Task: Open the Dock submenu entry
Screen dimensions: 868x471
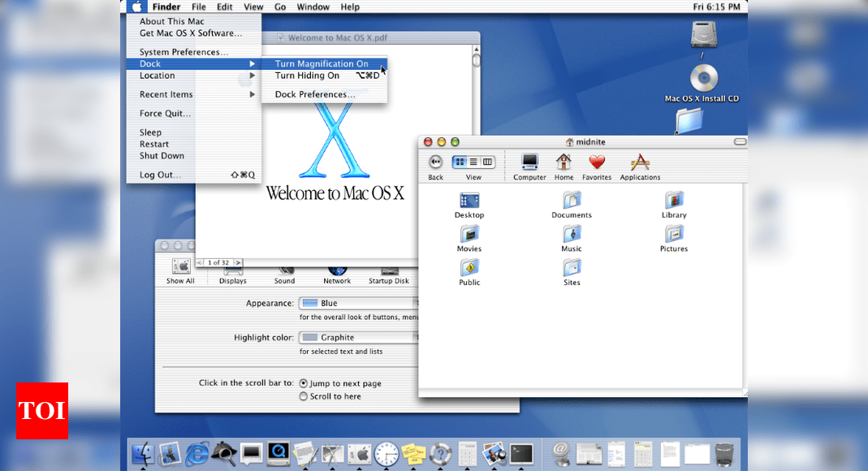Action: pyautogui.click(x=194, y=63)
